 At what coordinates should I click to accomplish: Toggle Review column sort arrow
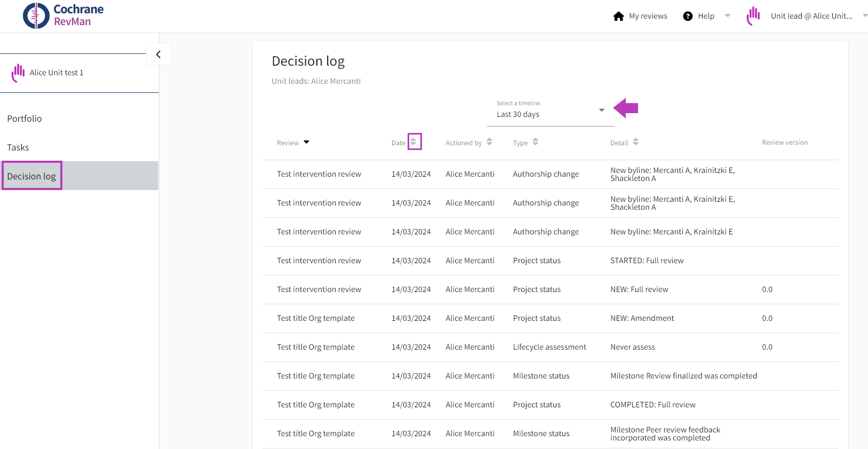point(306,142)
